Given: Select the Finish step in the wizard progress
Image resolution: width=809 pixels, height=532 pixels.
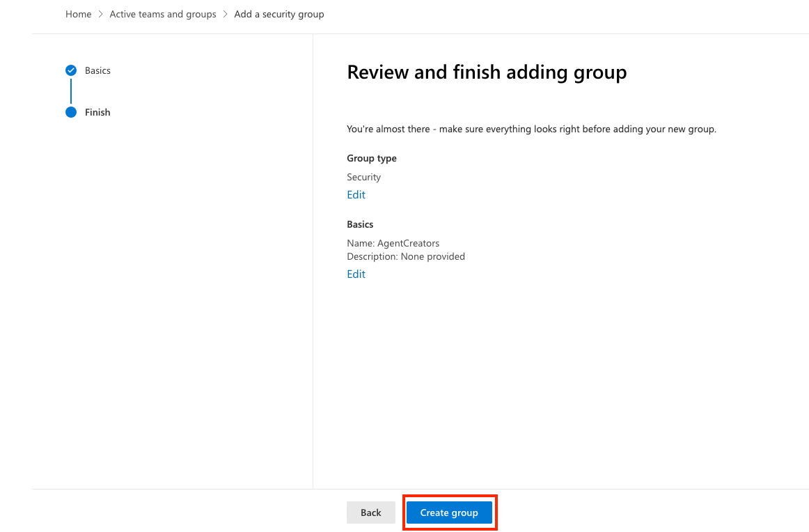Looking at the screenshot, I should [97, 112].
